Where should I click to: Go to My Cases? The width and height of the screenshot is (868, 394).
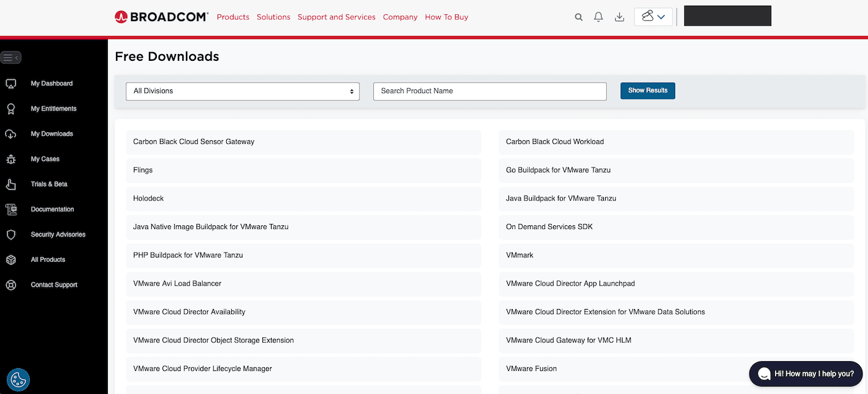click(x=45, y=159)
